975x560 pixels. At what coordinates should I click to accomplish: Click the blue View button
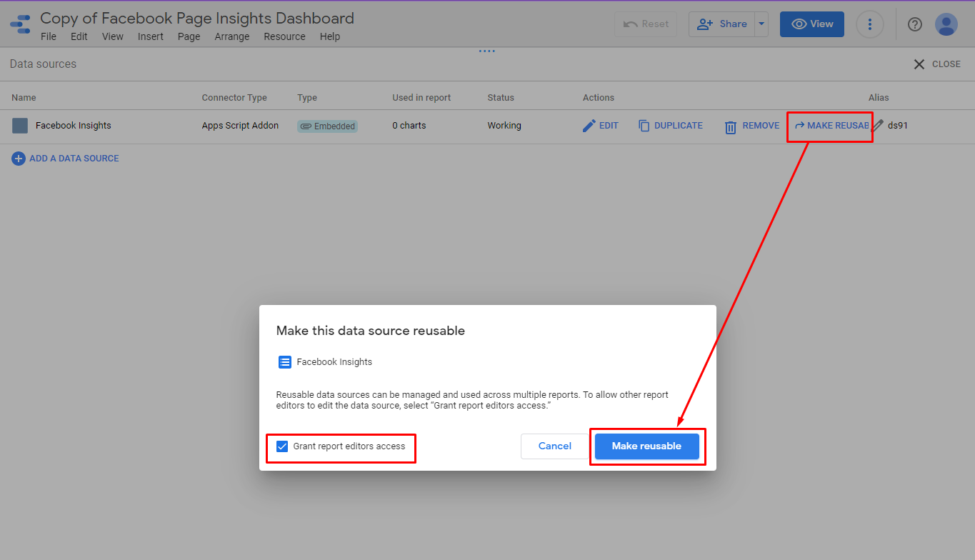(811, 24)
